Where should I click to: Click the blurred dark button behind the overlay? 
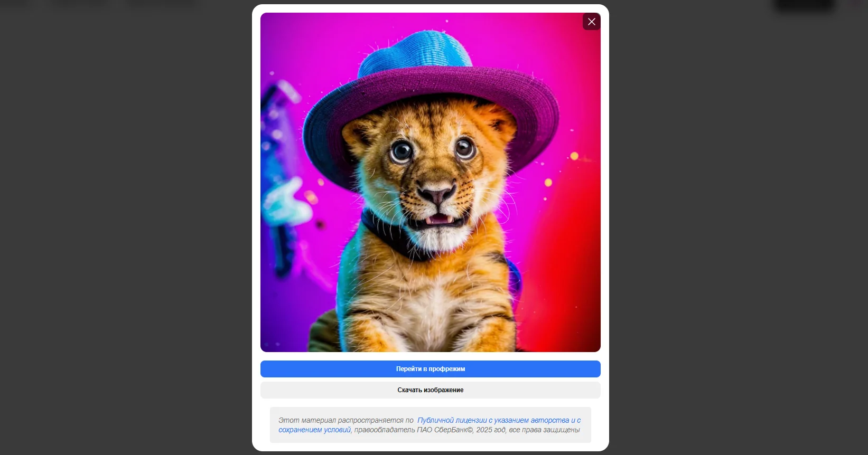click(x=804, y=5)
